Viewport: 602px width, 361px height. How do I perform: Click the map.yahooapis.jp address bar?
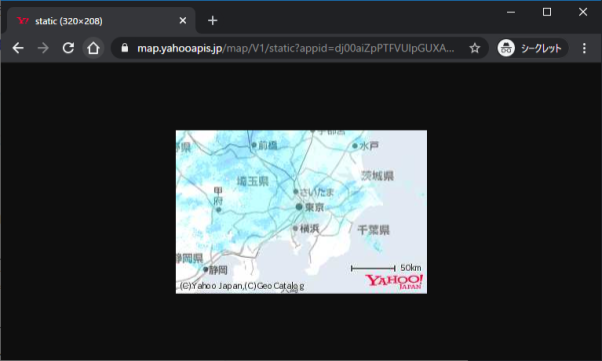pyautogui.click(x=296, y=48)
